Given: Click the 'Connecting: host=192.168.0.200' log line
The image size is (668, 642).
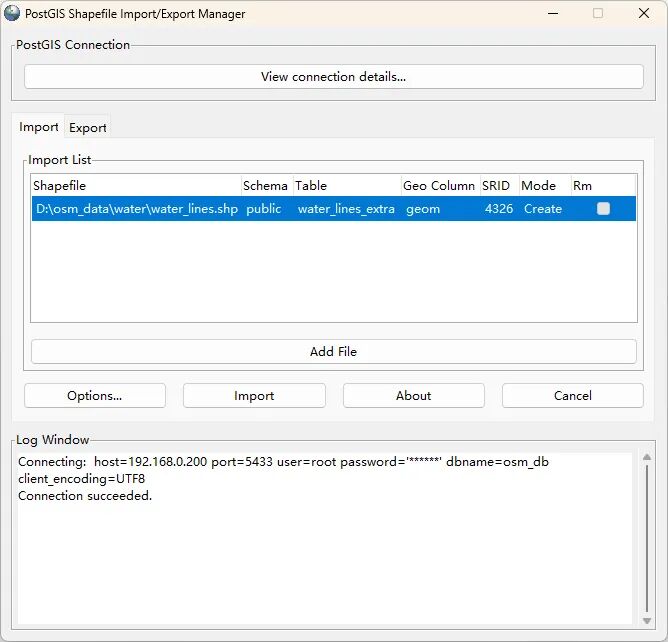Looking at the screenshot, I should click(283, 462).
